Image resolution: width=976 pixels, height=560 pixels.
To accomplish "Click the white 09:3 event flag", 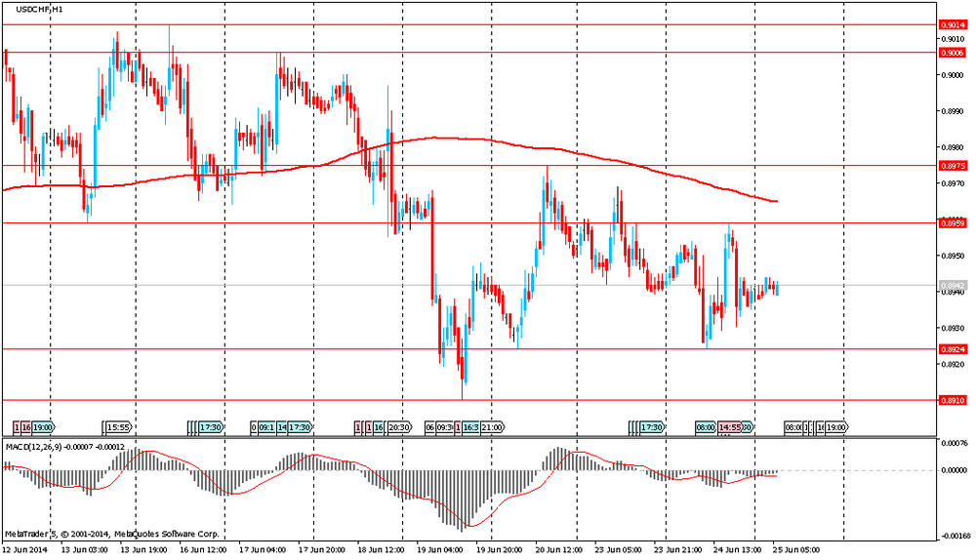I will (x=445, y=427).
